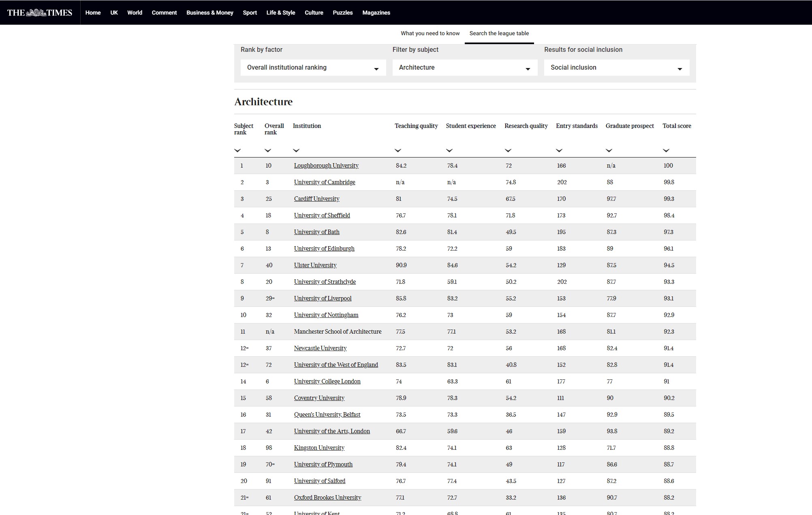Switch to What you need to know tab
Viewport: 812px width, 515px height.
click(430, 34)
